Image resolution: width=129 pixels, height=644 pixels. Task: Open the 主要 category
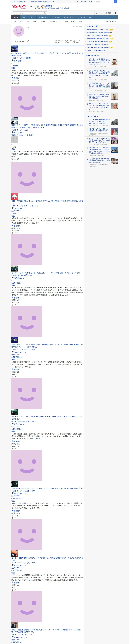coord(15,22)
